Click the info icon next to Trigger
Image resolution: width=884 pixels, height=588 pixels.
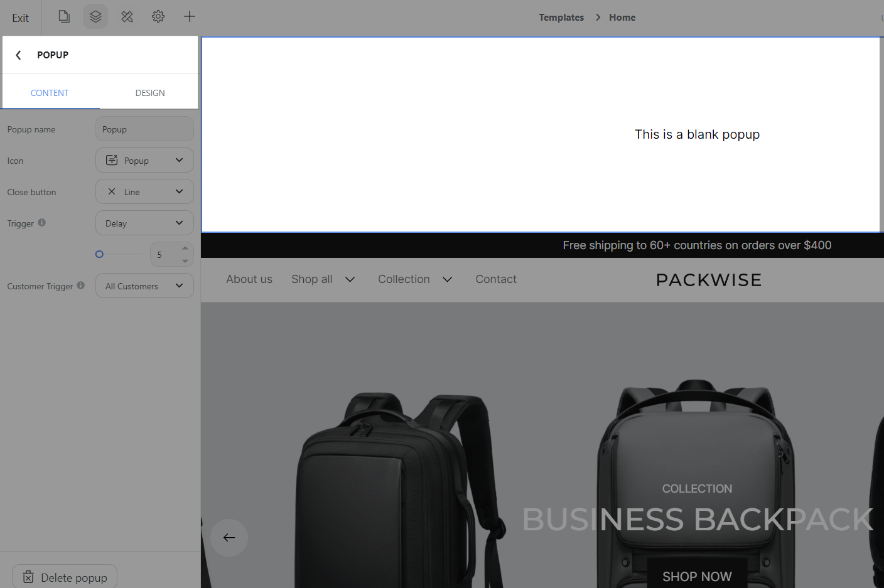point(42,222)
